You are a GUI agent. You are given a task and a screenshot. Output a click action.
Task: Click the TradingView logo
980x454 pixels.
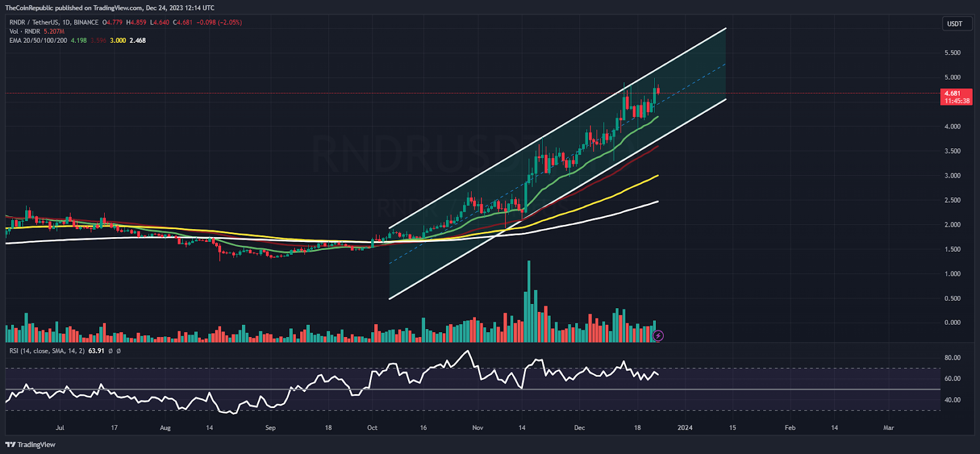31,445
